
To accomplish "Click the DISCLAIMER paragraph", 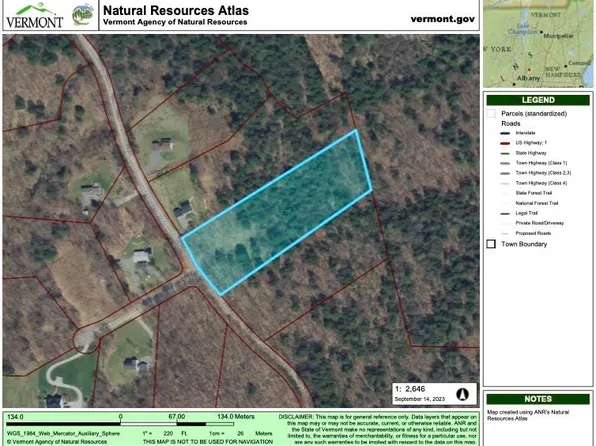I will 378,429.
